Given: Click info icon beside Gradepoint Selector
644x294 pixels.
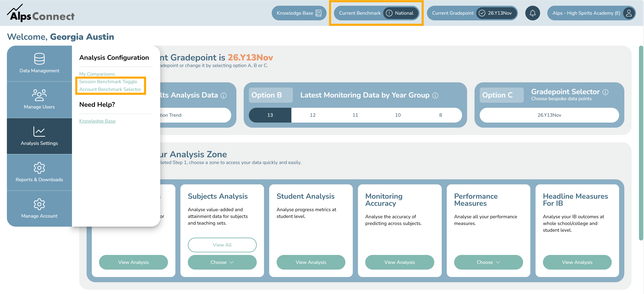Looking at the screenshot, I should [x=605, y=92].
